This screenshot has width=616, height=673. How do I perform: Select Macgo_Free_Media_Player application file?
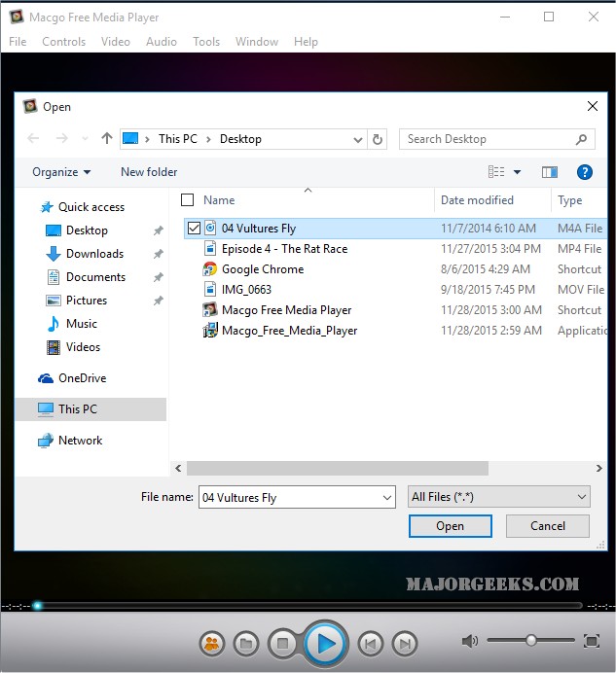pos(290,331)
